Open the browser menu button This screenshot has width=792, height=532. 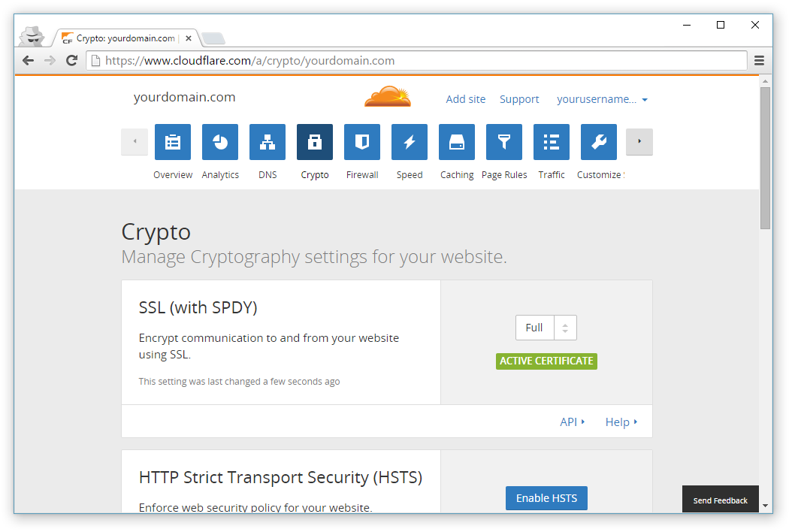click(x=760, y=61)
